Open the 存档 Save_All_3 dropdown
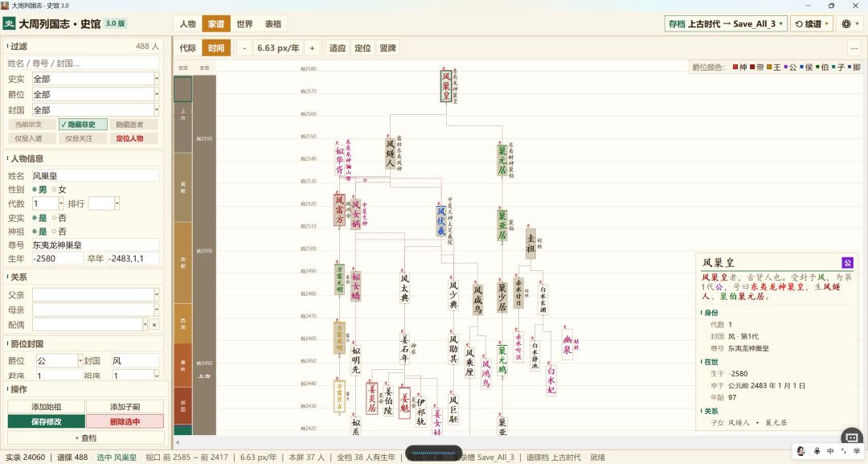The height and width of the screenshot is (464, 868). coord(726,24)
